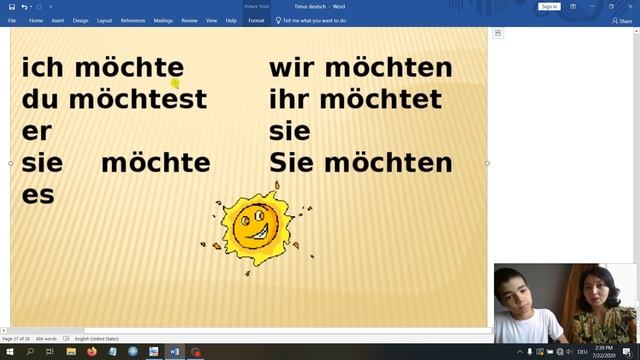This screenshot has width=640, height=360.
Task: Open the Undo history dropdown arrow
Action: (x=31, y=7)
